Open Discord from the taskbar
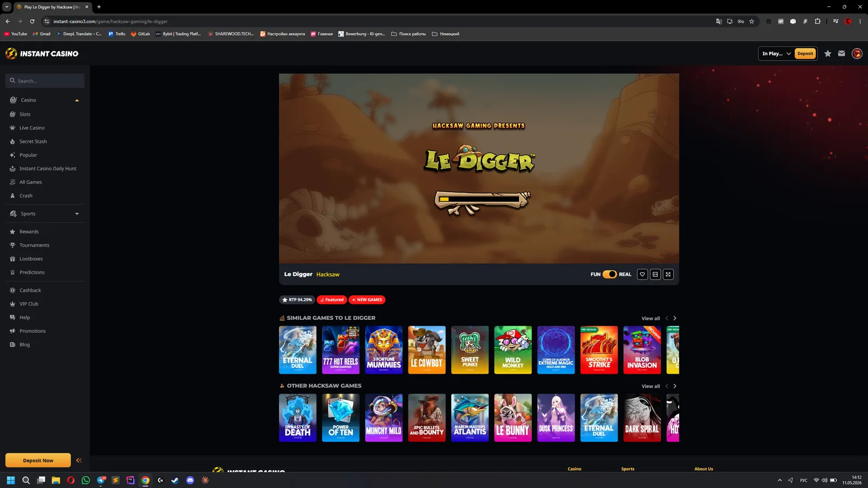The height and width of the screenshot is (488, 868). pyautogui.click(x=190, y=480)
